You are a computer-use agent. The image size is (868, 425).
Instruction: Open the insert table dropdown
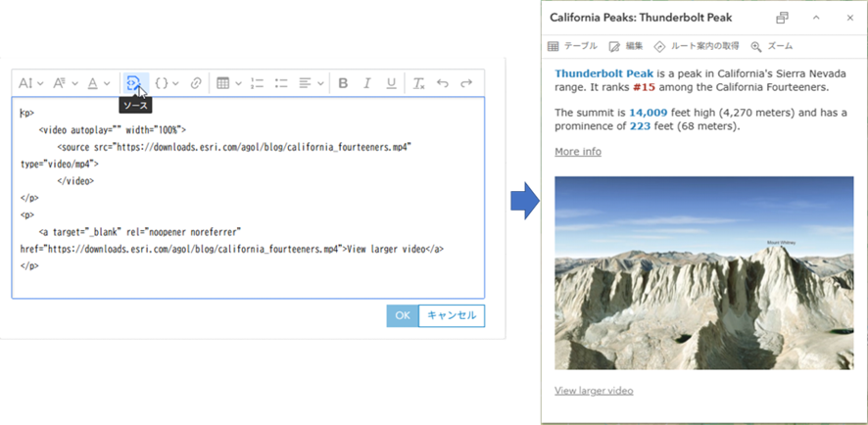coord(228,83)
